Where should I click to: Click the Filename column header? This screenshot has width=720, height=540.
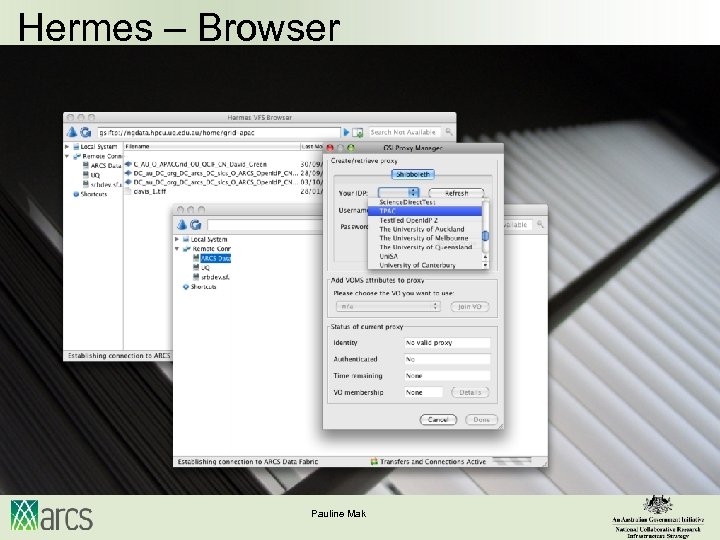(212, 146)
